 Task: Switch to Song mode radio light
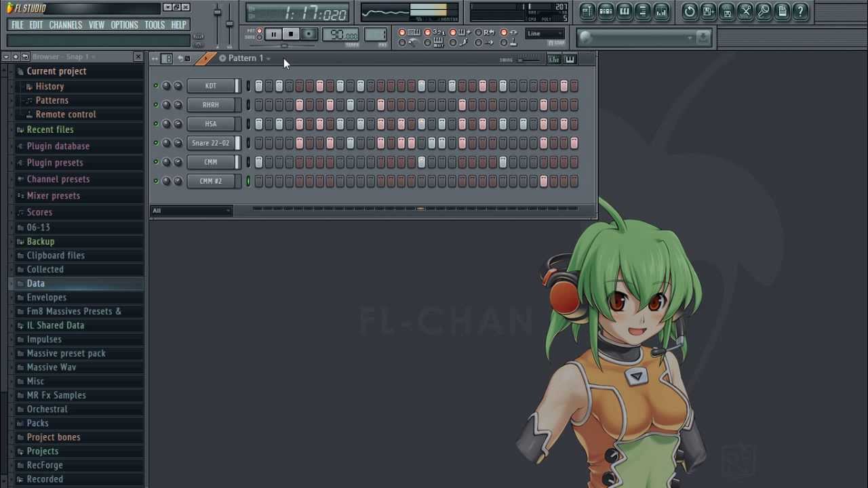pos(259,37)
